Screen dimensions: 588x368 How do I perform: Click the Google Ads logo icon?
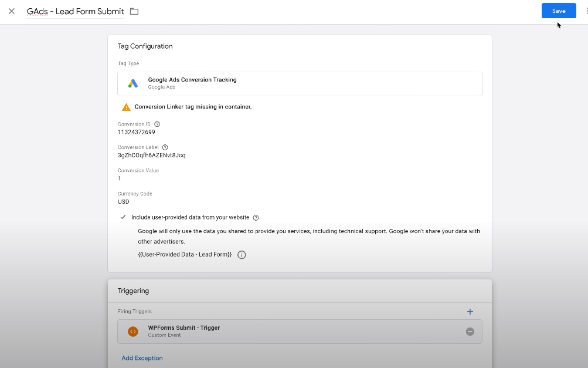[x=132, y=83]
